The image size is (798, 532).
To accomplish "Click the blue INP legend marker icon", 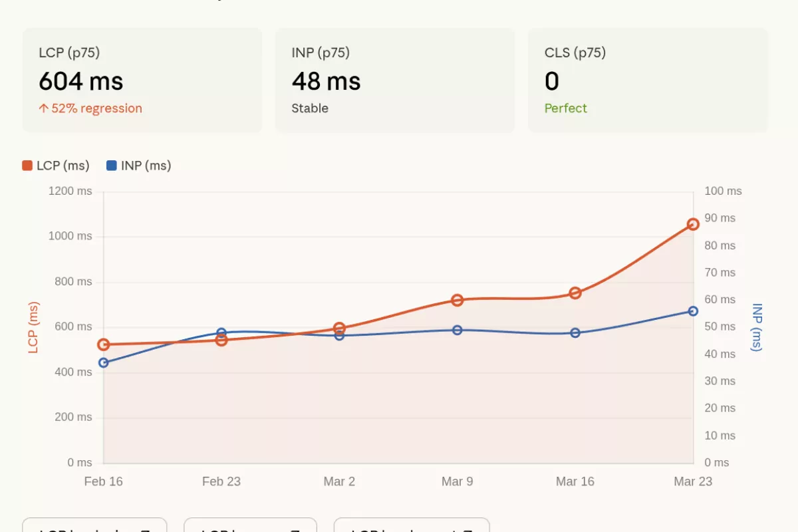I will (x=112, y=165).
